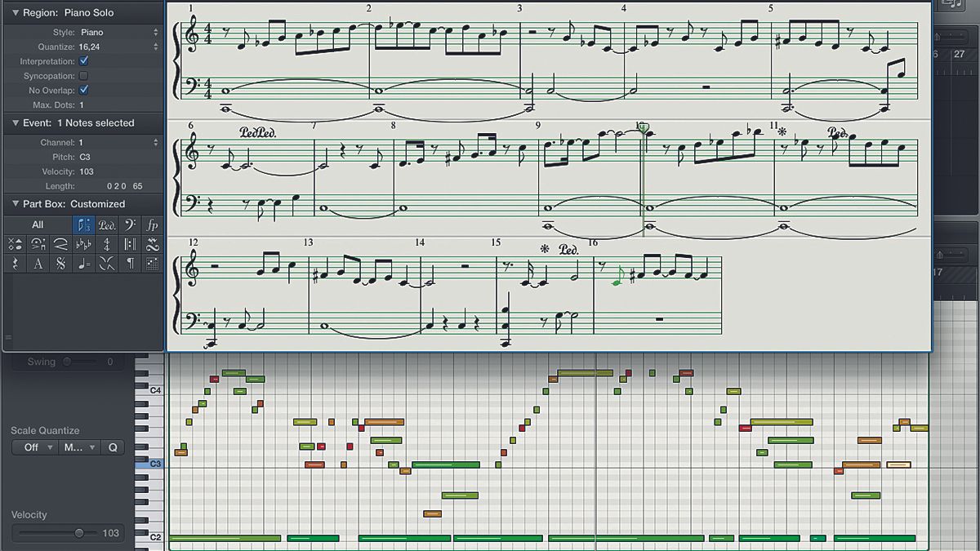
Task: Uncheck the No Overlap option
Action: (82, 90)
